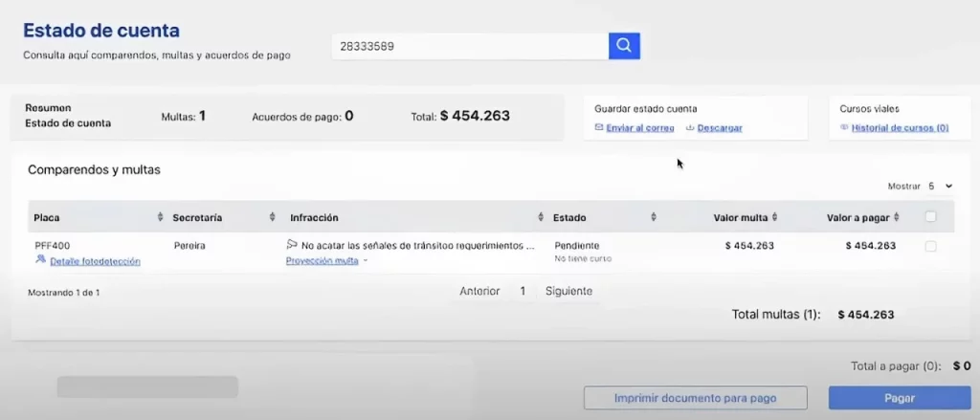Click the flag icon beside the infracción text
Screen dimensions: 980x420
pyautogui.click(x=292, y=244)
